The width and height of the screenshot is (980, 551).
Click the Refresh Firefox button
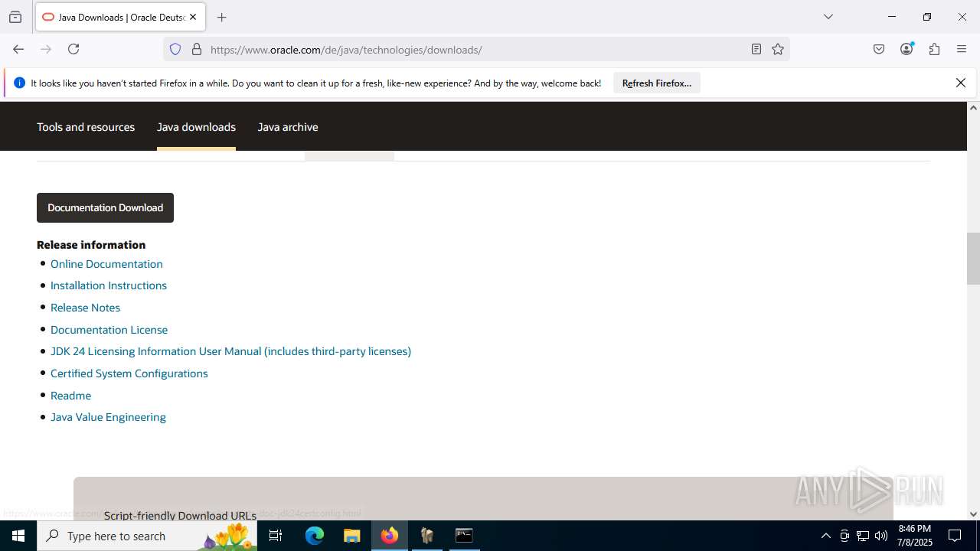[657, 83]
